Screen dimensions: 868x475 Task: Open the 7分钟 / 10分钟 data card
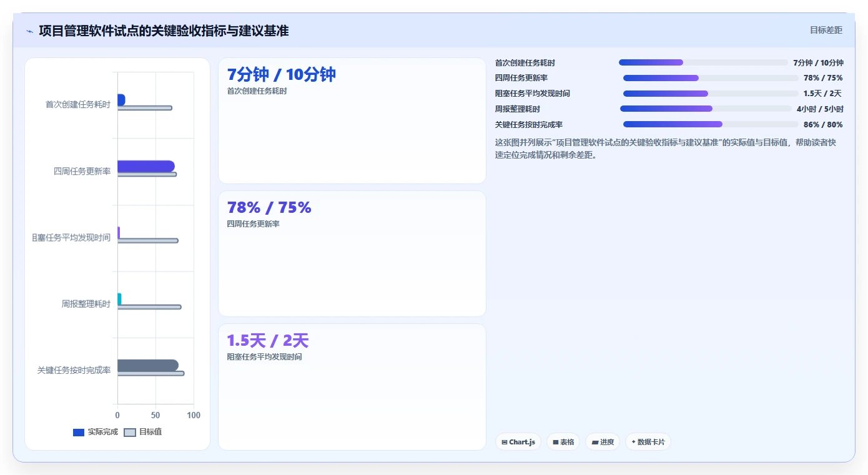[x=352, y=121]
